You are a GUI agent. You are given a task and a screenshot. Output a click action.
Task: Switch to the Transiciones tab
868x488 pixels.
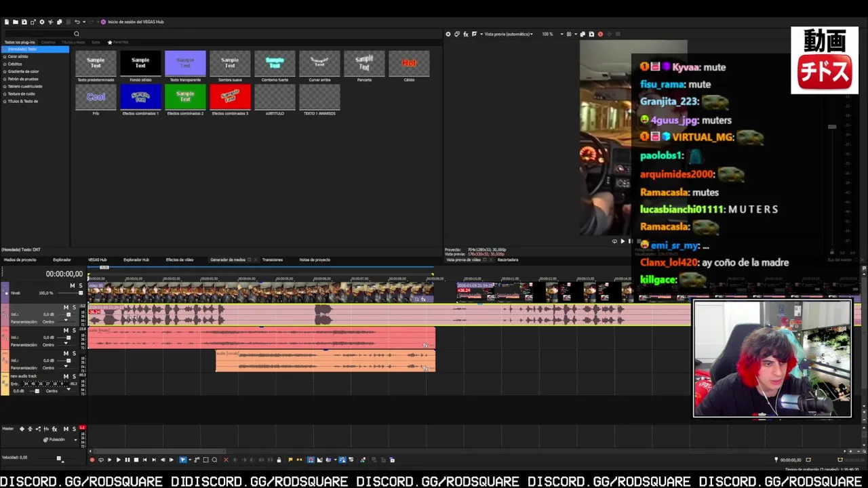pyautogui.click(x=273, y=260)
